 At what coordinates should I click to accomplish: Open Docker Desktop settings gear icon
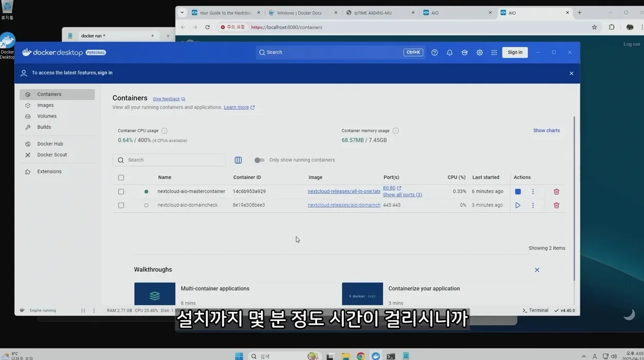480,52
